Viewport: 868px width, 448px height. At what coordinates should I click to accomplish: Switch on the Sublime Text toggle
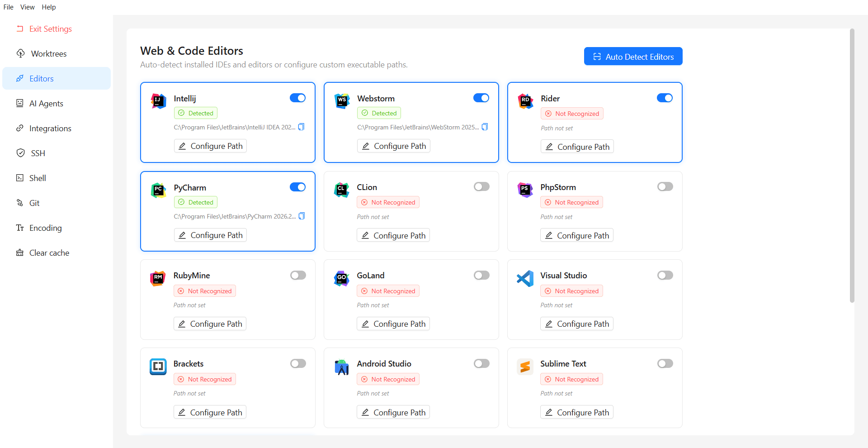(x=665, y=363)
